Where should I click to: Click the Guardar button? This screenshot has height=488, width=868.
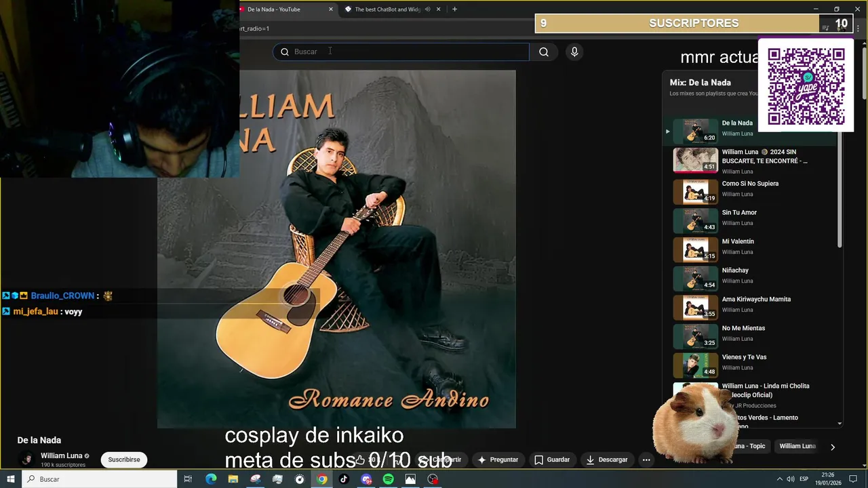coord(552,460)
